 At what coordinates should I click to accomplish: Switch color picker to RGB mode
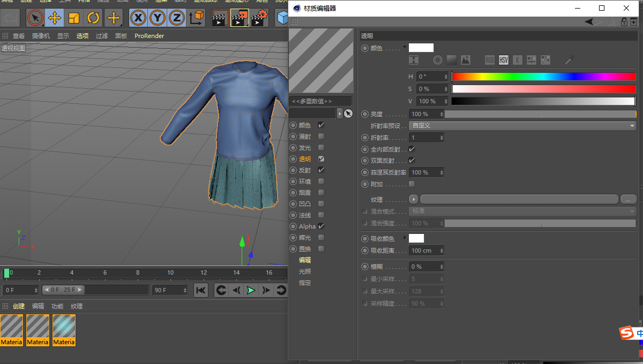pos(490,60)
